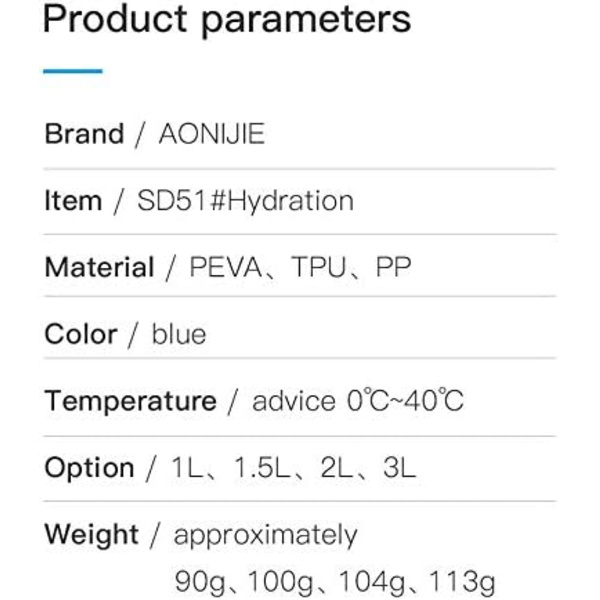Click the Product parameters heading

tap(227, 20)
